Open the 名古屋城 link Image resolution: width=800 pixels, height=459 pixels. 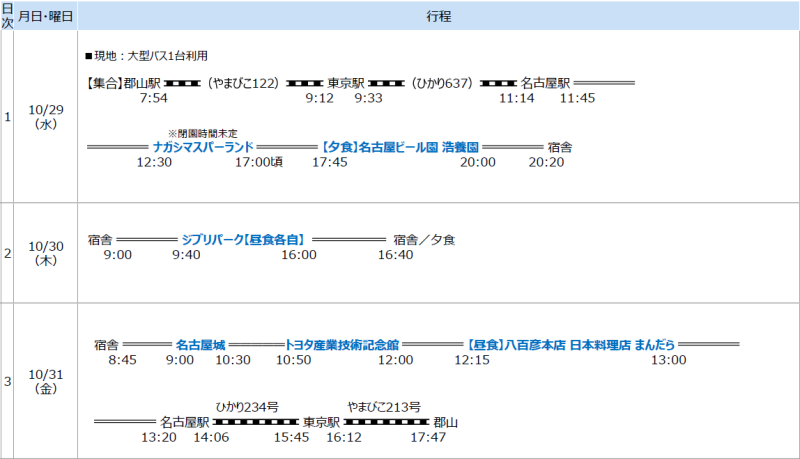tap(200, 344)
